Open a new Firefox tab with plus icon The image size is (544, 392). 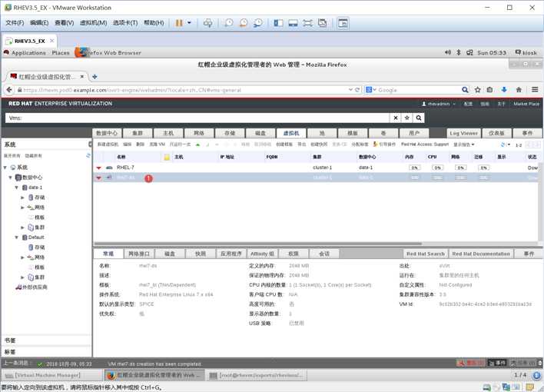click(x=95, y=77)
